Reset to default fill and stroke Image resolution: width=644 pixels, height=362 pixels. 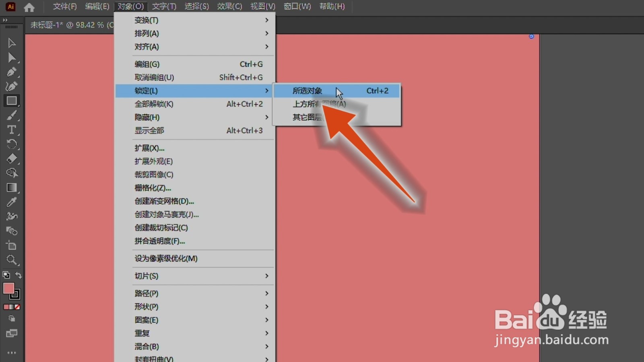6,275
